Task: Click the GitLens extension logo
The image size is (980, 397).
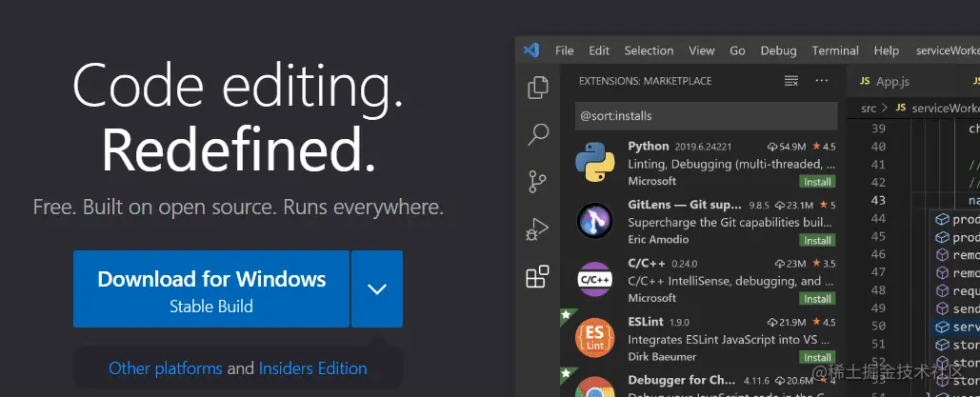Action: point(594,221)
